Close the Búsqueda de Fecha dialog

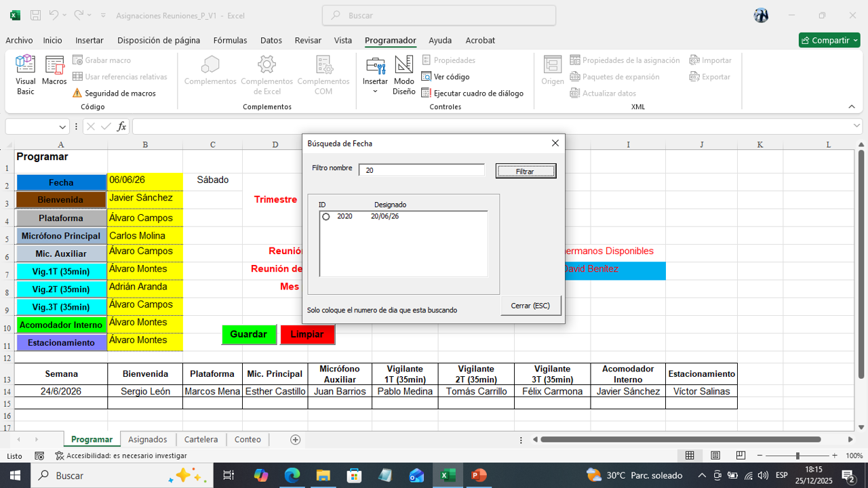555,143
